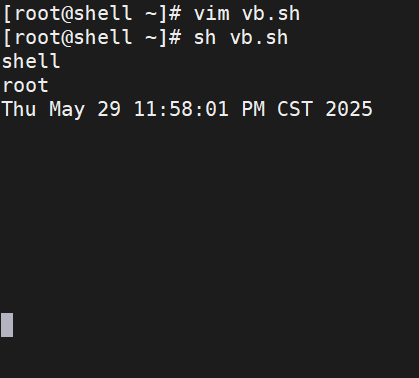Click the day number 29
419x378 pixels.
[109, 109]
